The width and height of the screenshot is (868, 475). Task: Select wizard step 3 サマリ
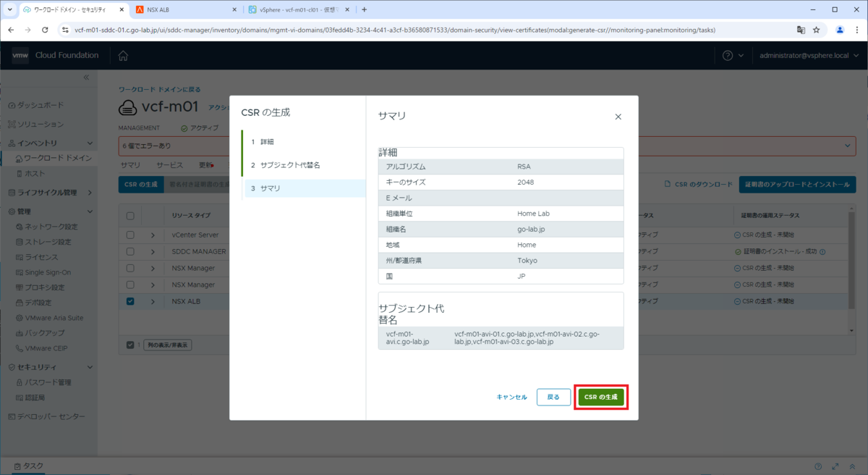305,188
